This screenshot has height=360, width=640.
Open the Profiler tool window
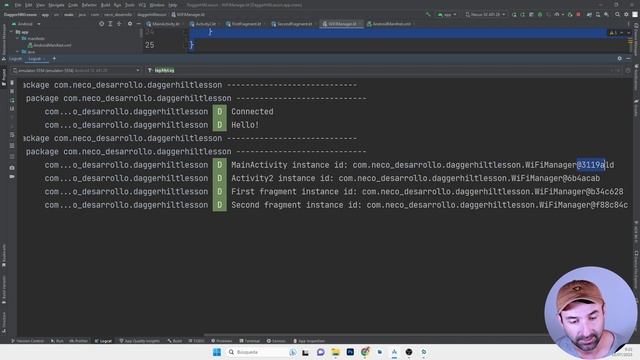point(78,341)
